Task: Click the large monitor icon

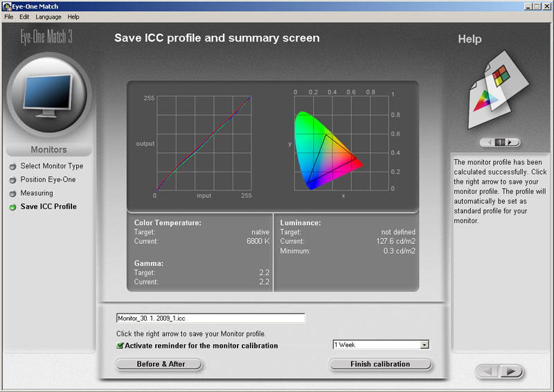Action: coord(48,94)
